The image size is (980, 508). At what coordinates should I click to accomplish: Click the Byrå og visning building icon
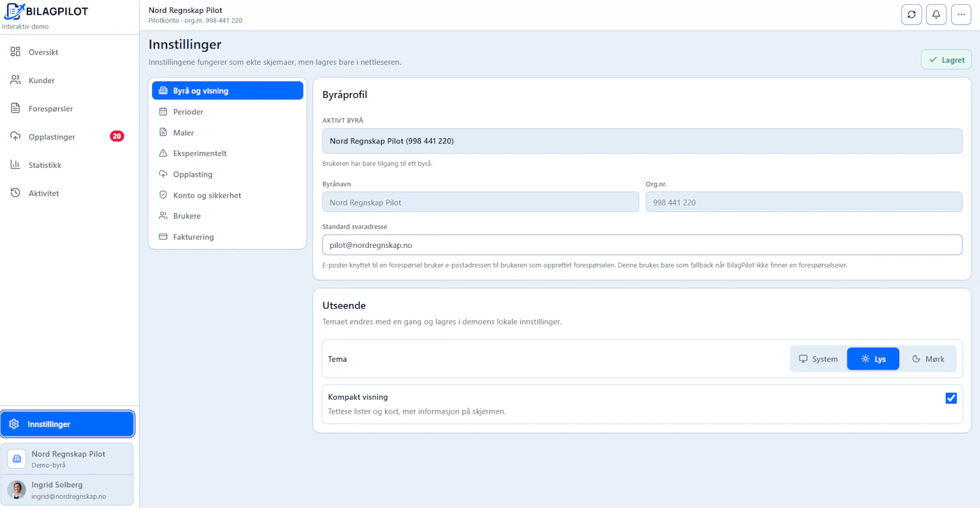coord(163,91)
